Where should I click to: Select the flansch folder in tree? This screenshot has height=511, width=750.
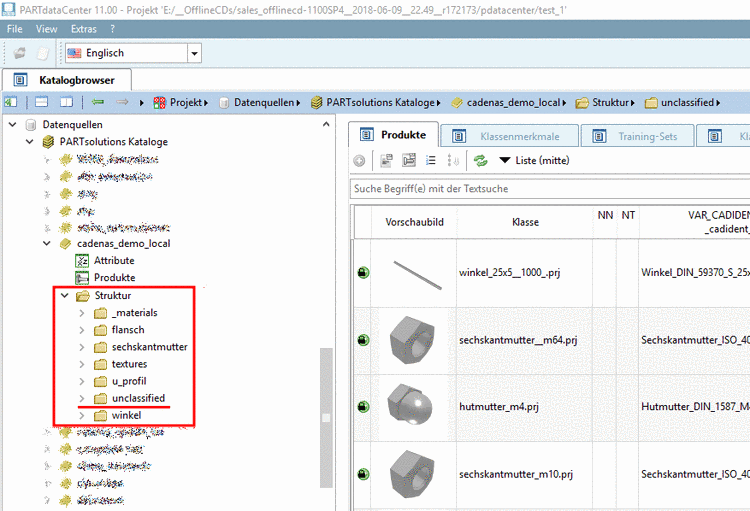(x=128, y=330)
